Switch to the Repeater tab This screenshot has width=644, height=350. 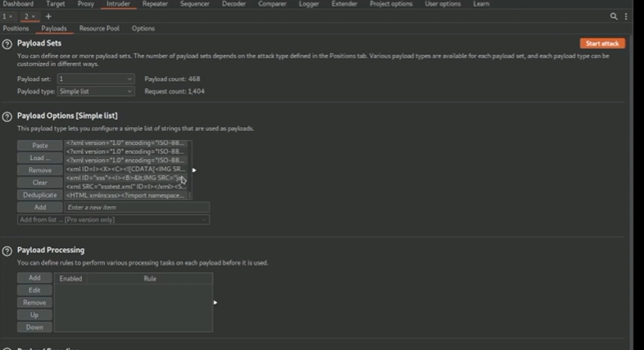coord(155,4)
